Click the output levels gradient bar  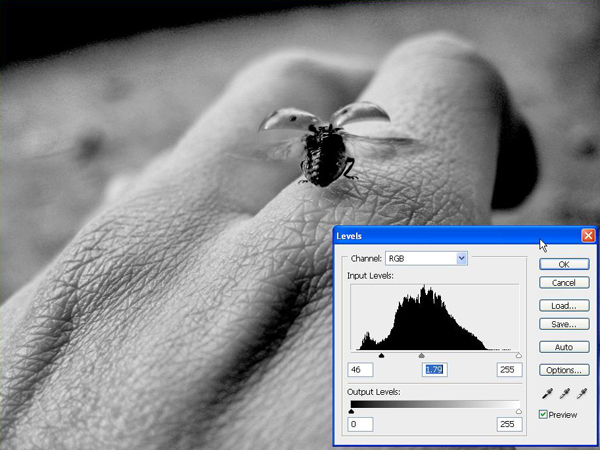435,404
